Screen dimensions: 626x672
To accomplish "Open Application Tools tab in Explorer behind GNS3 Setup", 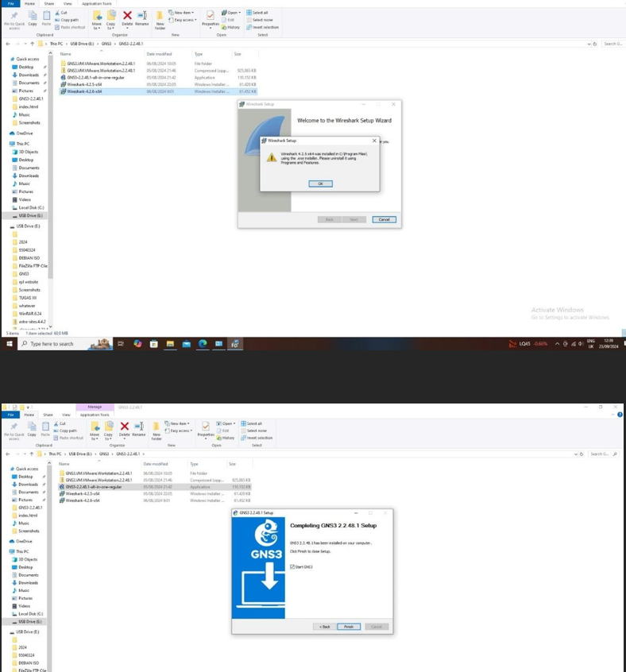I will 95,415.
